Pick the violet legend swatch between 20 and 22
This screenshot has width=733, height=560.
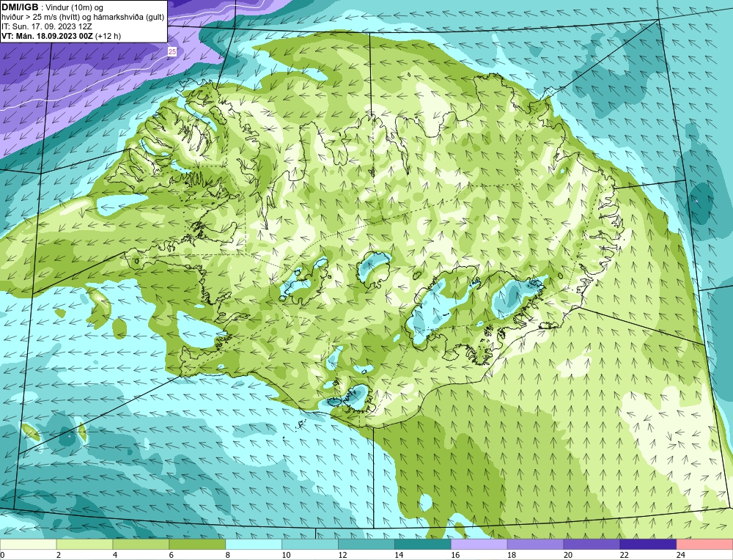point(592,544)
